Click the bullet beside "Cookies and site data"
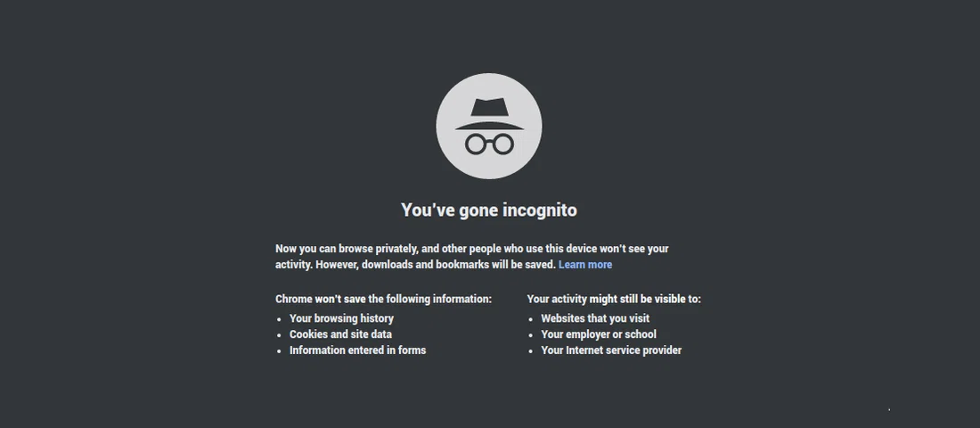Image resolution: width=980 pixels, height=428 pixels. (x=279, y=335)
